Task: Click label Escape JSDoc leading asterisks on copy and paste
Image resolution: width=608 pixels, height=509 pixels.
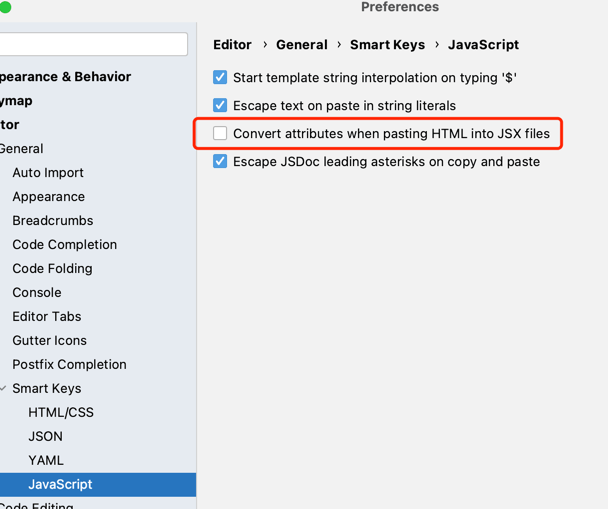Action: [386, 161]
